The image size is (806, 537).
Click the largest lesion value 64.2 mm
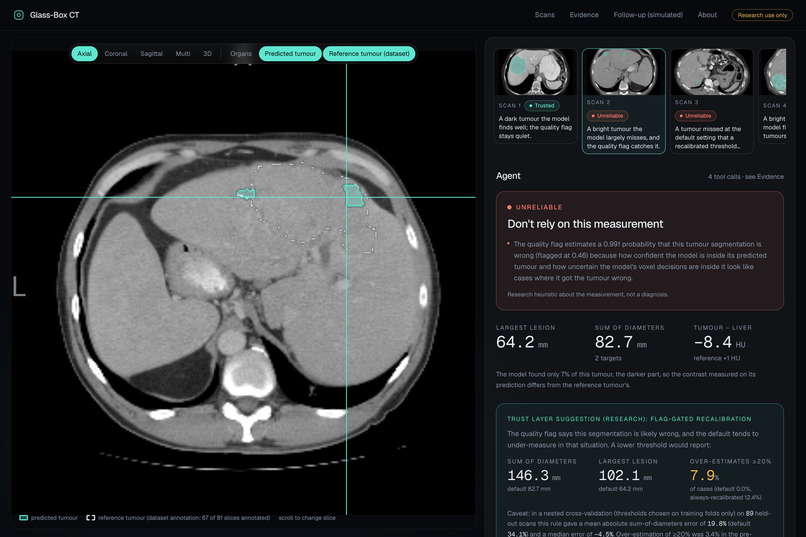522,342
